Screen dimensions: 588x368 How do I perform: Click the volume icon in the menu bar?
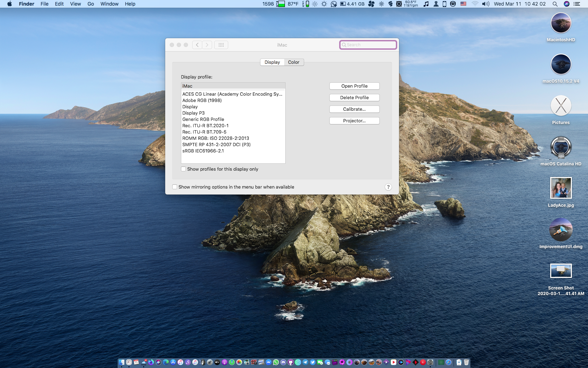pyautogui.click(x=485, y=4)
